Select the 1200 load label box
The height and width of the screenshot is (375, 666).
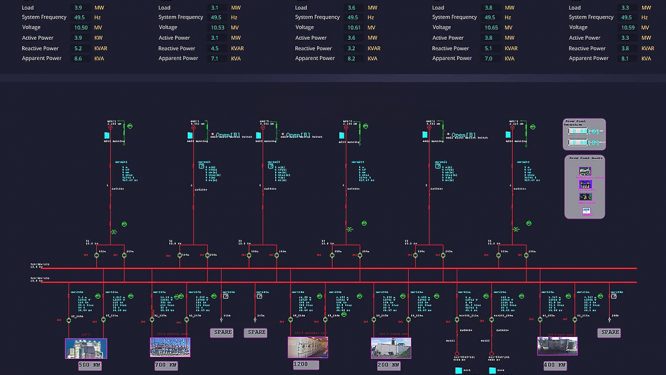pyautogui.click(x=306, y=364)
